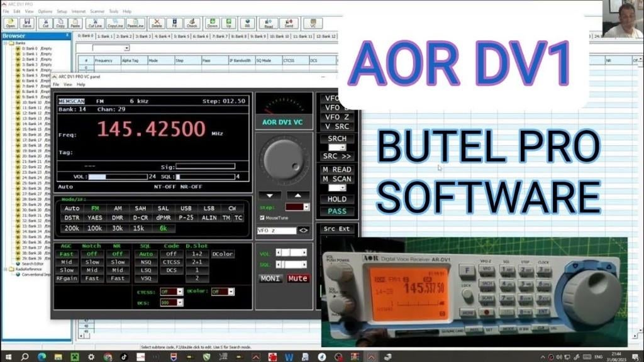Click the PasteLine toolbar icon
Image resolution: width=644 pixels, height=362 pixels.
pos(136,23)
